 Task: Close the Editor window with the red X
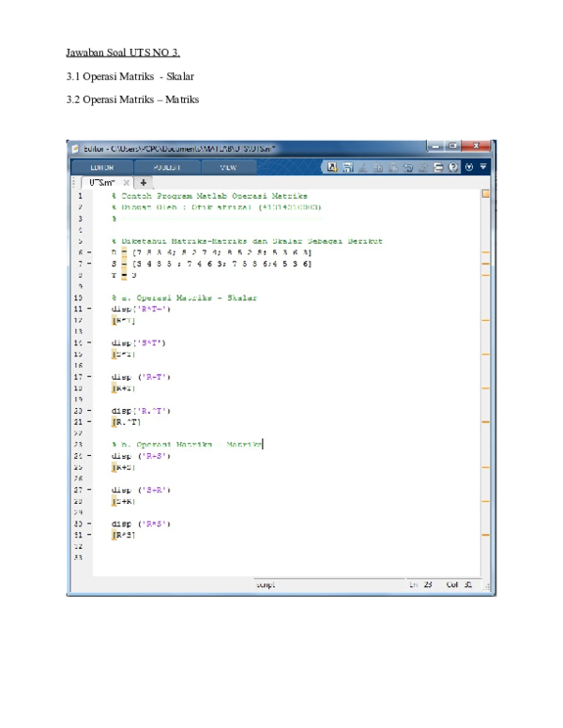pos(476,146)
